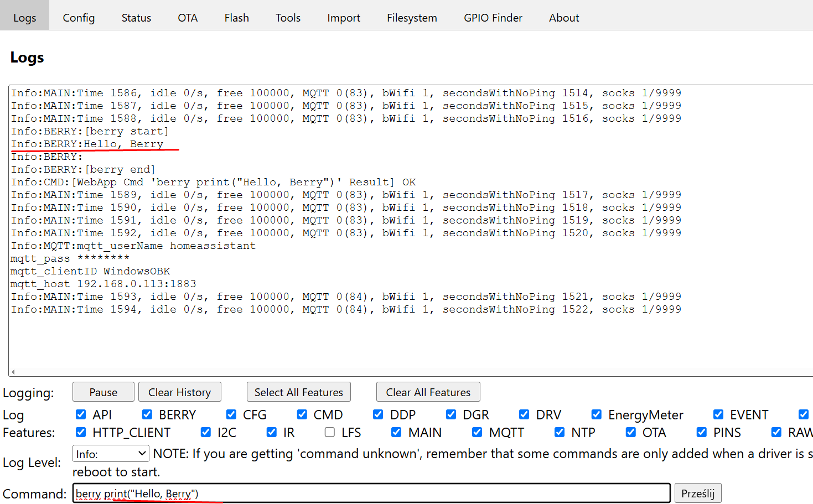813x504 pixels.
Task: Go to the OTA tab
Action: [x=188, y=18]
